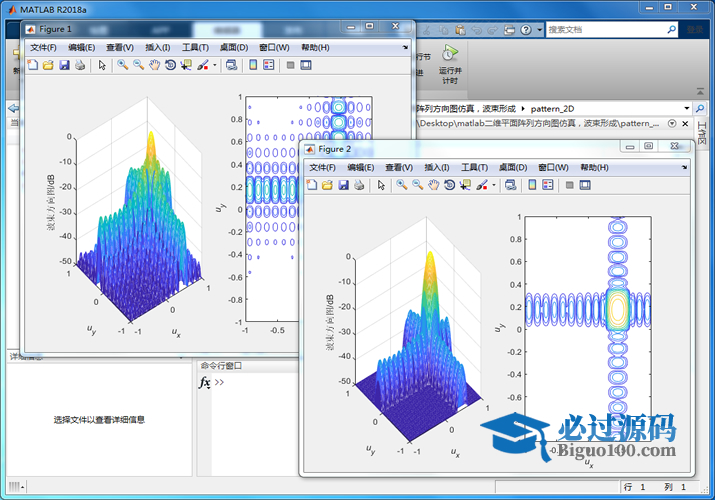The height and width of the screenshot is (500, 715).
Task: Click Edit Plot arrow tool in Figure 1
Action: click(x=101, y=65)
